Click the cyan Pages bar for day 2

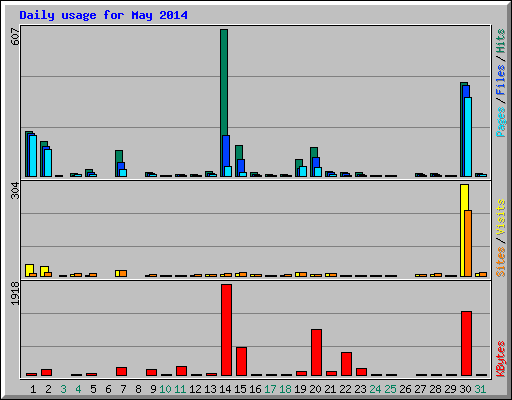[x=48, y=163]
